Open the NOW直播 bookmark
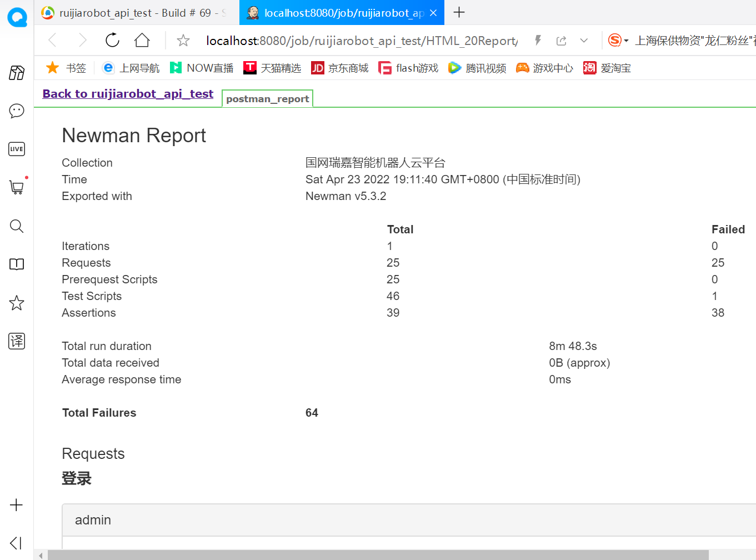 pos(202,68)
